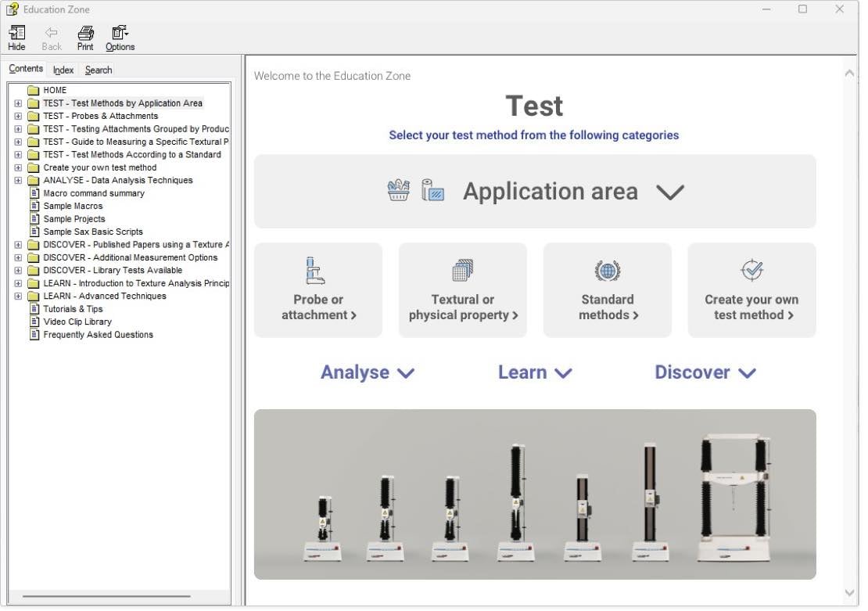Image resolution: width=868 pixels, height=611 pixels.
Task: Click the texture analyser instruments banner image
Action: pyautogui.click(x=535, y=494)
